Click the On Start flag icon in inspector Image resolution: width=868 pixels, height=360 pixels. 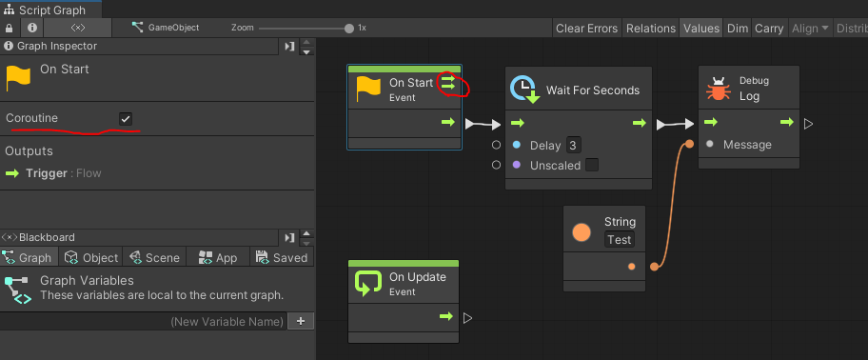18,78
